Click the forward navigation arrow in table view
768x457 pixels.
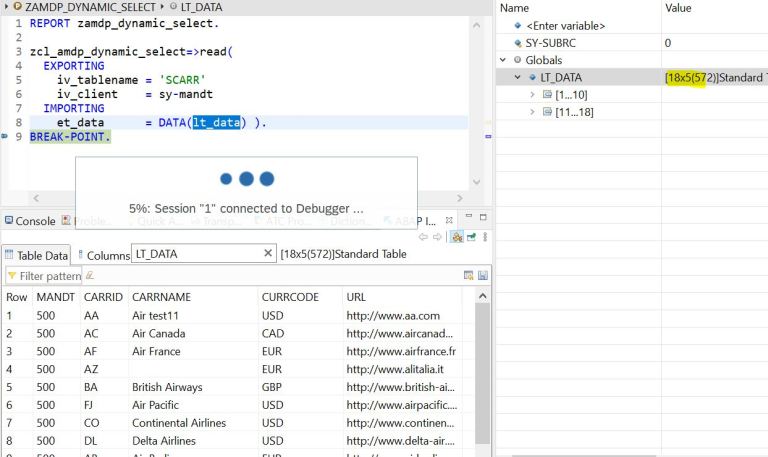(x=436, y=237)
